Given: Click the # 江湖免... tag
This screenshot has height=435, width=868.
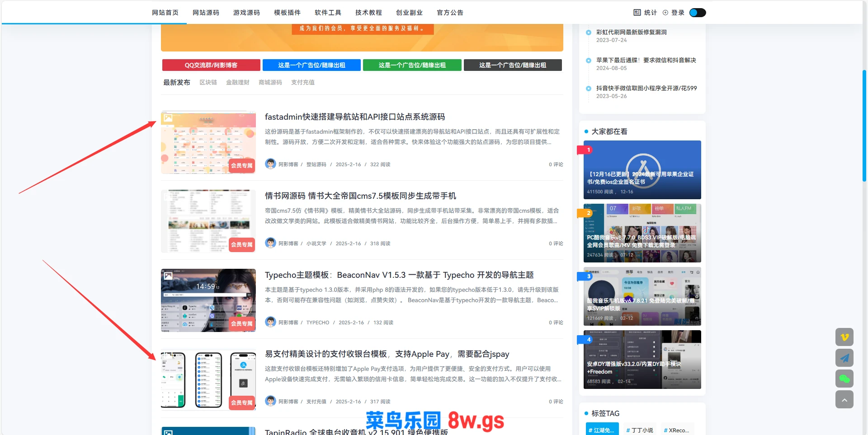Looking at the screenshot, I should [602, 430].
